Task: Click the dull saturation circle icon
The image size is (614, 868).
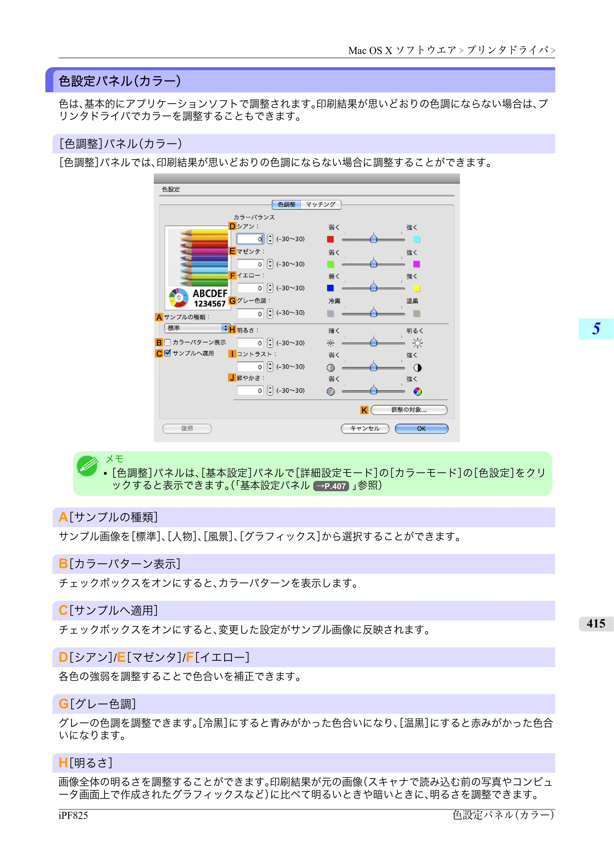Action: coord(330,391)
